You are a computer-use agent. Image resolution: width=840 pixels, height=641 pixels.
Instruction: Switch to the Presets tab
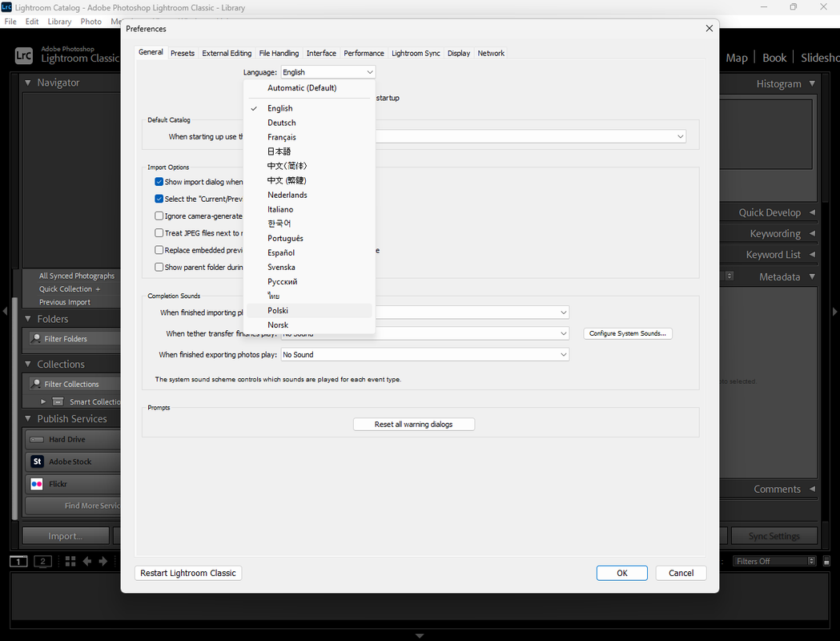(x=182, y=53)
